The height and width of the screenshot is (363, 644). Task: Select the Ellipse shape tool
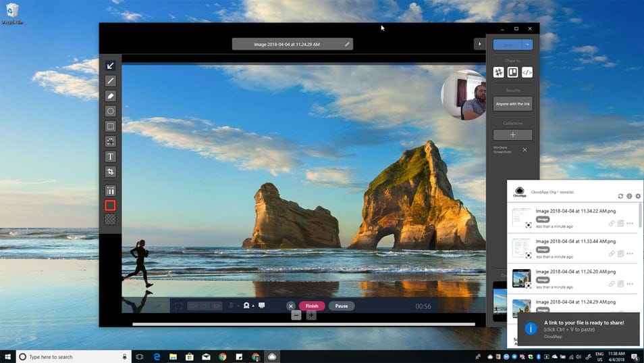click(x=111, y=111)
